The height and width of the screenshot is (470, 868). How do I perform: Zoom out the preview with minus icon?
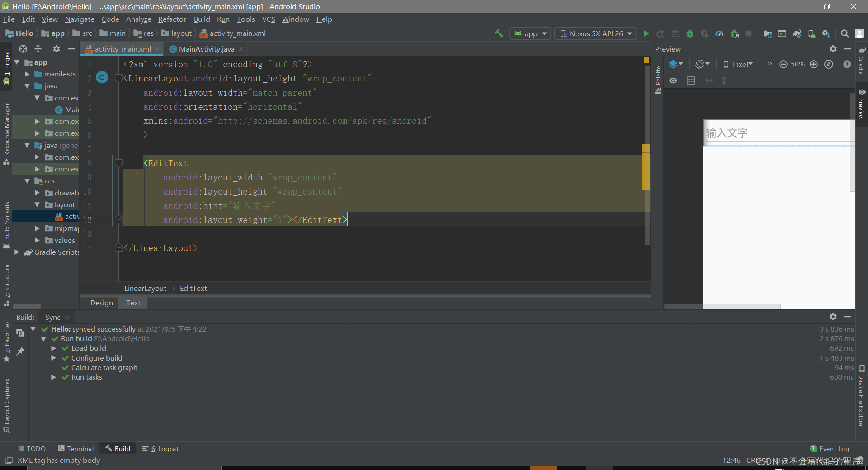pos(783,64)
